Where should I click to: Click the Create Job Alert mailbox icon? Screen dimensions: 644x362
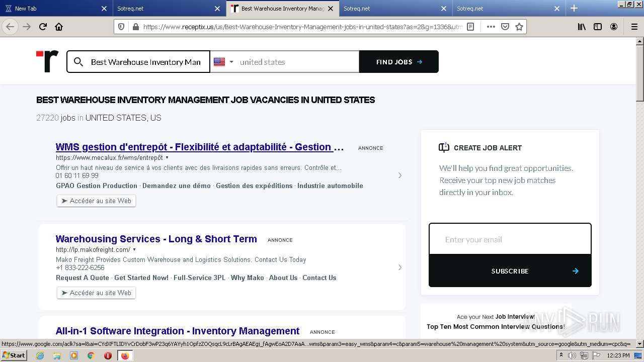point(444,147)
